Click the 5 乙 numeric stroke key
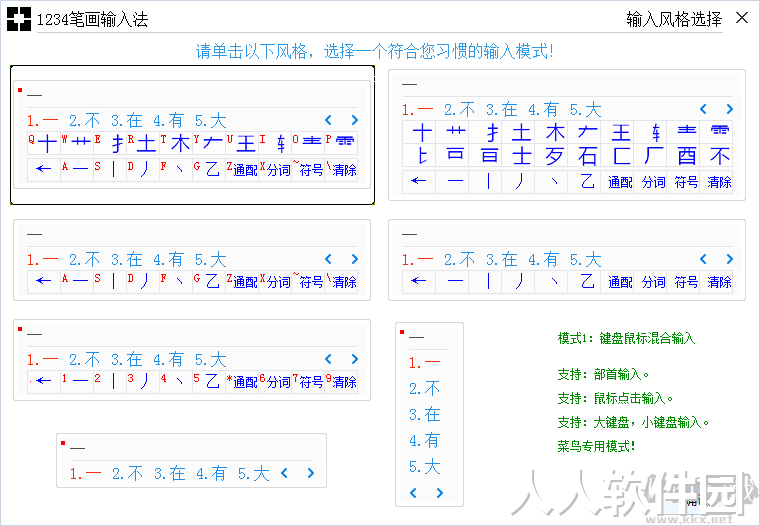The image size is (760, 526). pyautogui.click(x=208, y=381)
